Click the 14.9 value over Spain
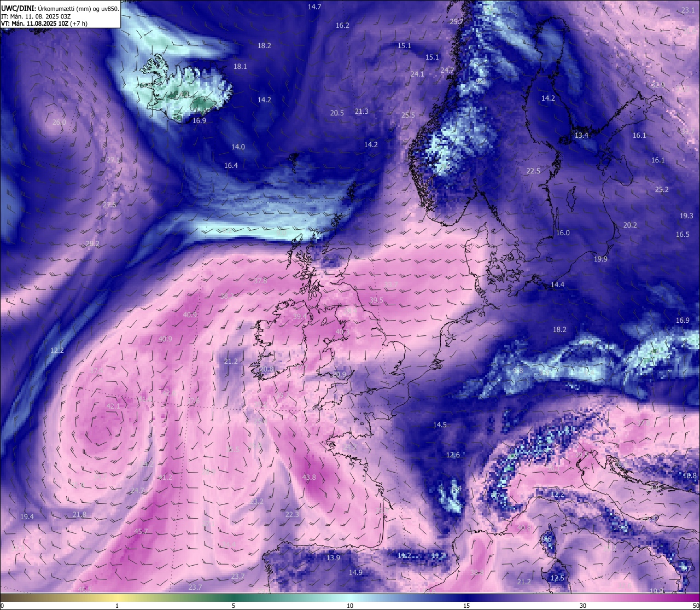The width and height of the screenshot is (700, 610). point(355,572)
